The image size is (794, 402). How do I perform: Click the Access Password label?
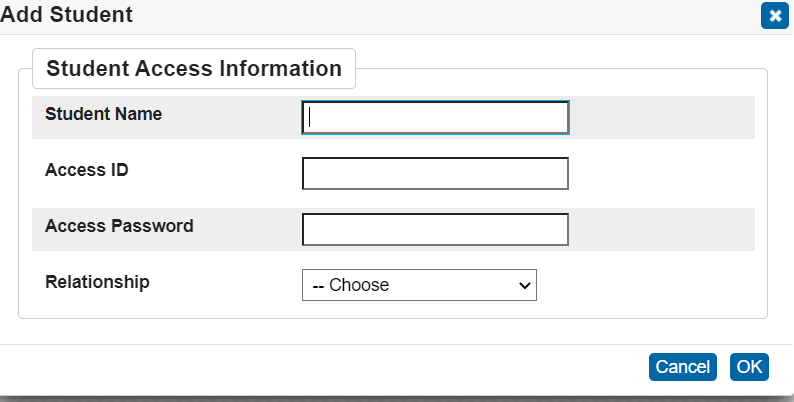pos(119,226)
